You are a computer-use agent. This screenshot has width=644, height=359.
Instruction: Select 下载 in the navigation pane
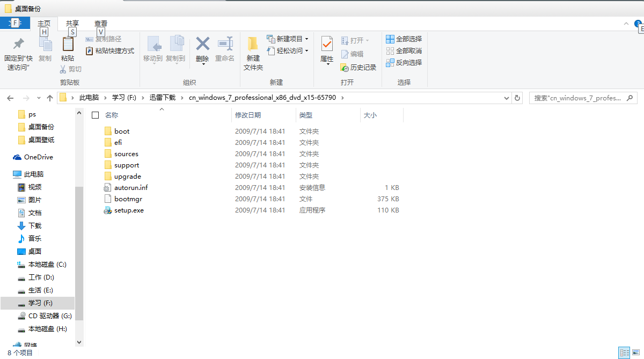[x=34, y=226]
